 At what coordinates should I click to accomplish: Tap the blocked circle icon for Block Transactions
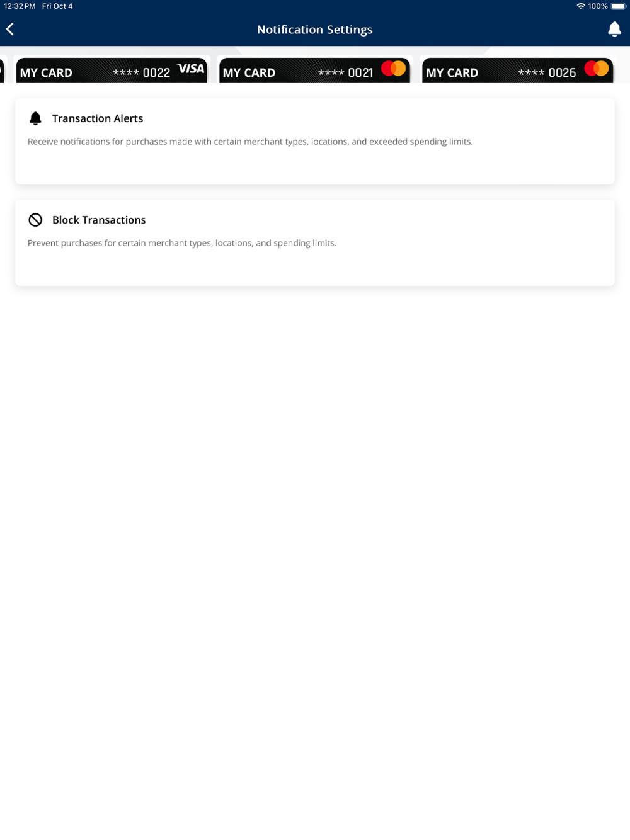[35, 220]
